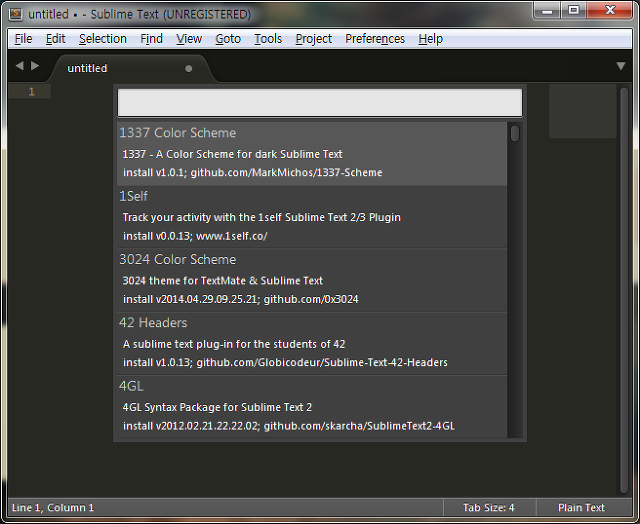Close the untitled tab via dot icon
Viewport: 640px width, 524px height.
coord(189,69)
